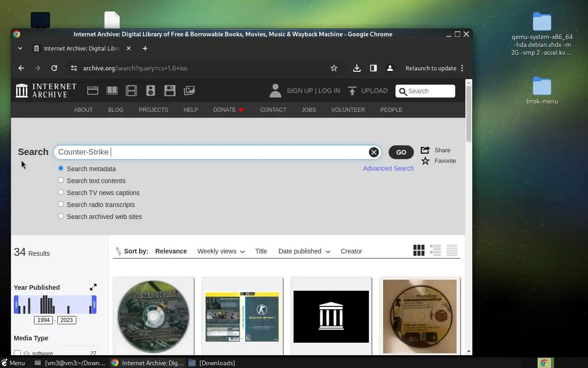This screenshot has width=588, height=368.
Task: Switch to compact list view
Action: (x=452, y=250)
